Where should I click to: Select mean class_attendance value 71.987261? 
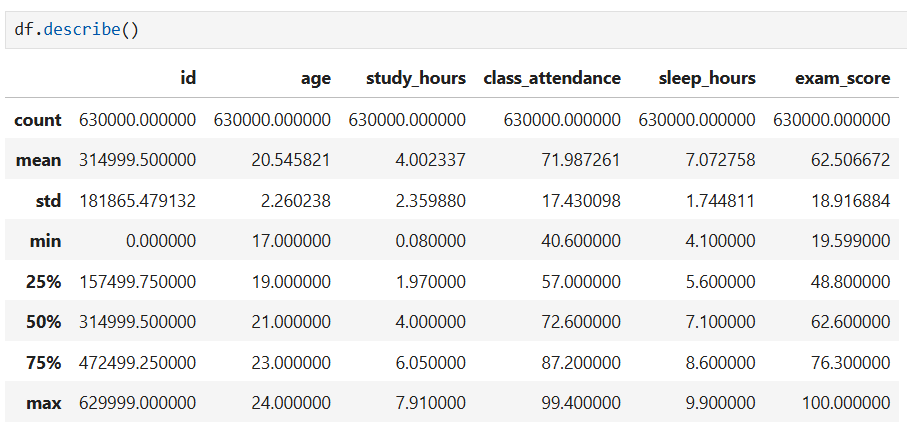[x=581, y=160]
